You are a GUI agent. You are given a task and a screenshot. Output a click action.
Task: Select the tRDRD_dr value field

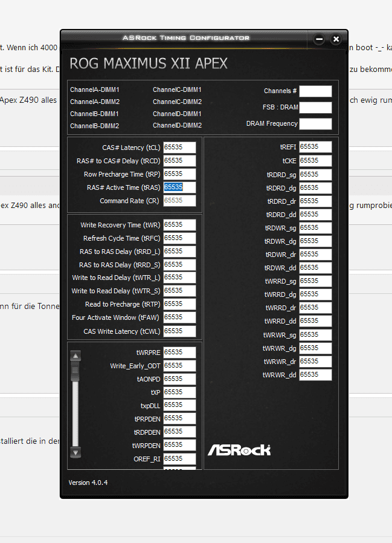click(x=315, y=201)
